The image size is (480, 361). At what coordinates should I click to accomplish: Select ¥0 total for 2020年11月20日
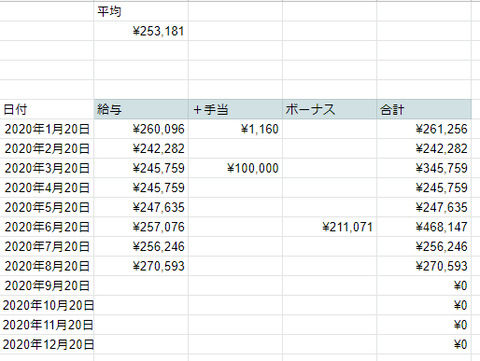tap(424, 325)
